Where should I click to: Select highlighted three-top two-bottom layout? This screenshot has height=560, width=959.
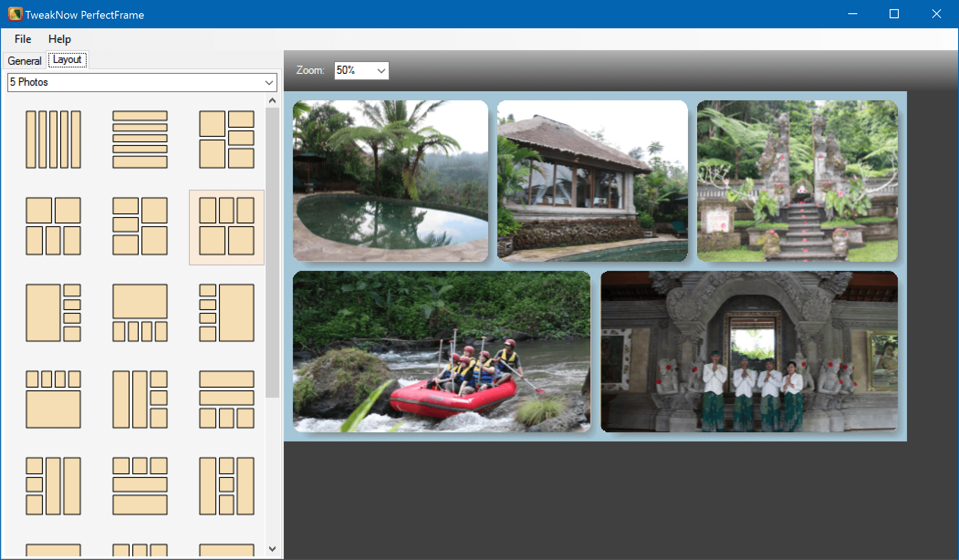click(x=227, y=227)
